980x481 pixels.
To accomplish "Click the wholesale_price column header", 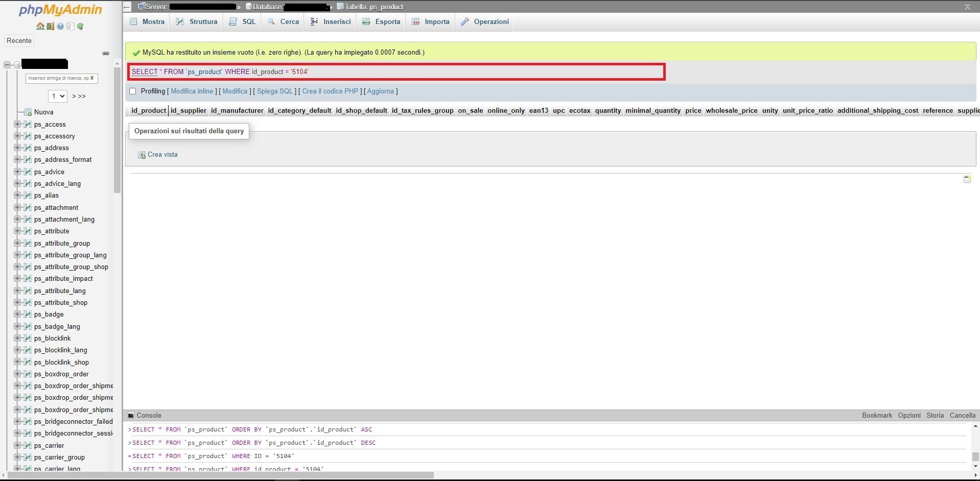I will [732, 110].
